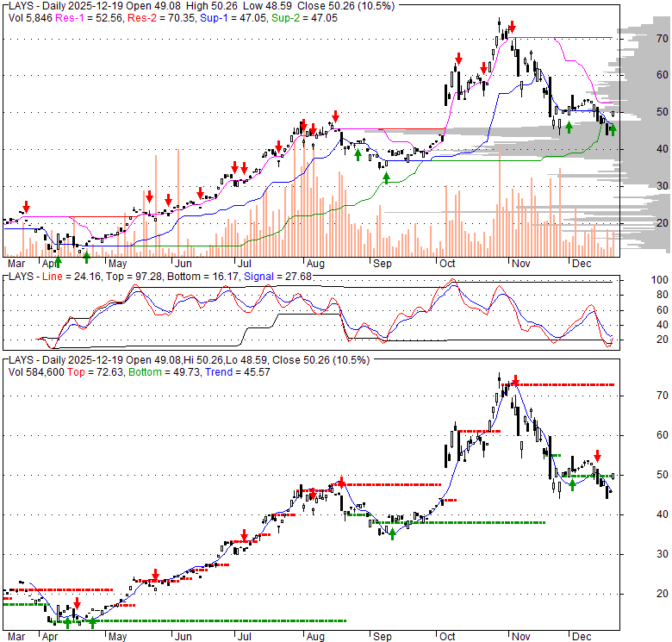The height and width of the screenshot is (642, 672).
Task: Click the Vol 584,600 value in bottom chart
Action: (36, 372)
